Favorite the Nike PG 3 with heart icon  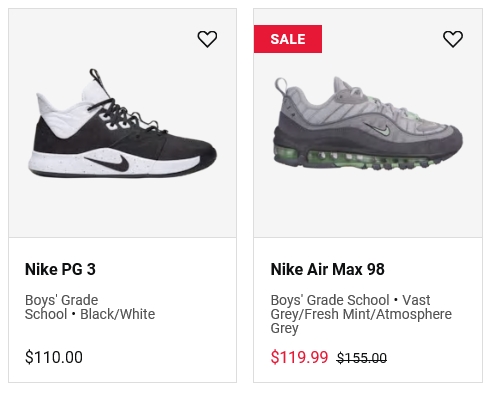coord(207,39)
